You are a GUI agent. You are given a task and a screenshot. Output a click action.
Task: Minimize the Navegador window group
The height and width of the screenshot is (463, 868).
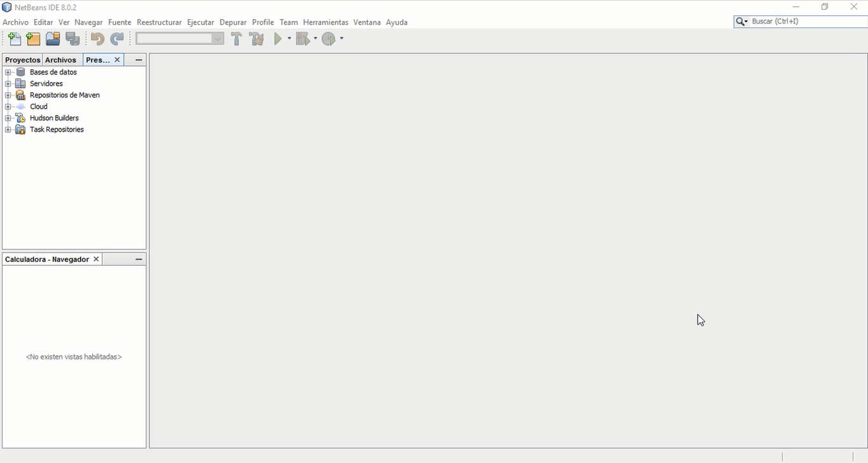(x=139, y=259)
